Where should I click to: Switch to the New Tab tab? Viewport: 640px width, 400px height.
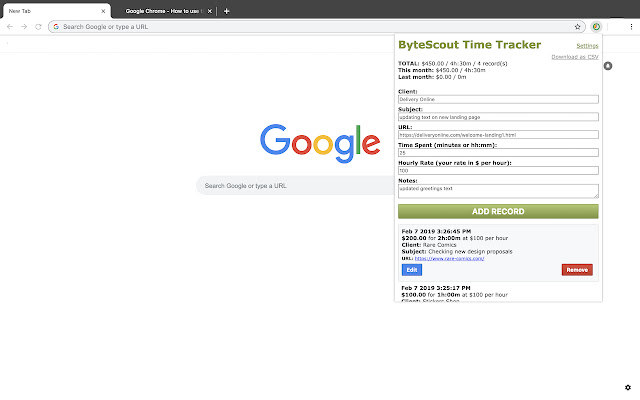[x=56, y=11]
